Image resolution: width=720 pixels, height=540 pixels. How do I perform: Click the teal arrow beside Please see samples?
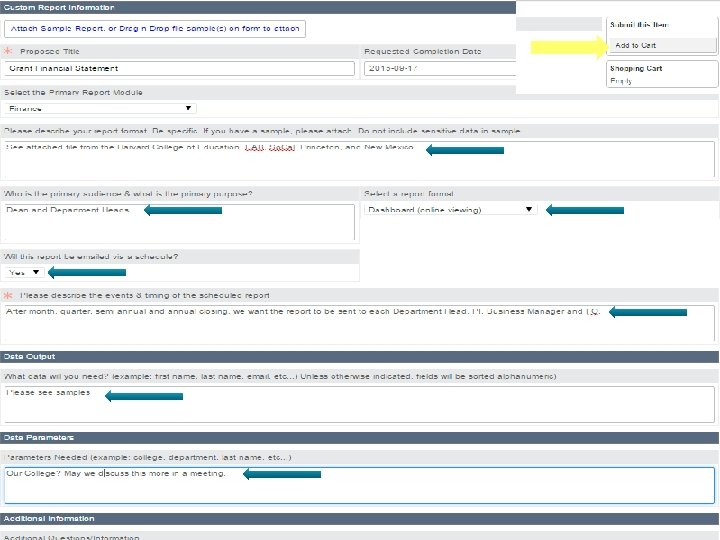[144, 396]
